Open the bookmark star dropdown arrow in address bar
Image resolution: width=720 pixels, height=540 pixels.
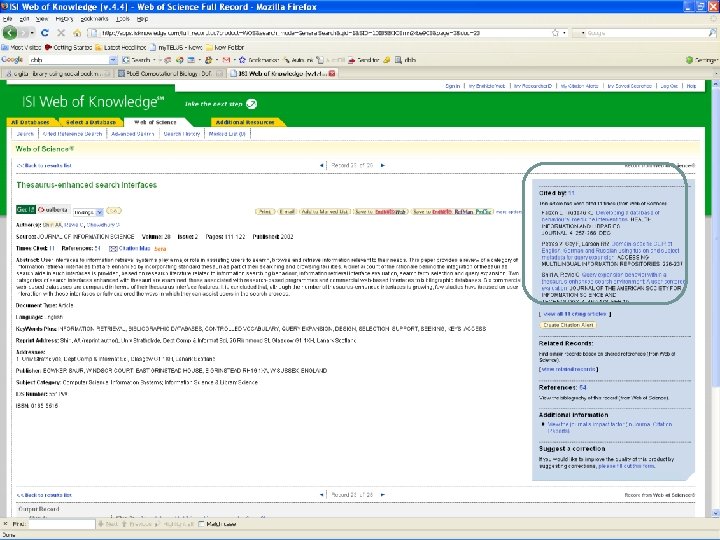564,33
